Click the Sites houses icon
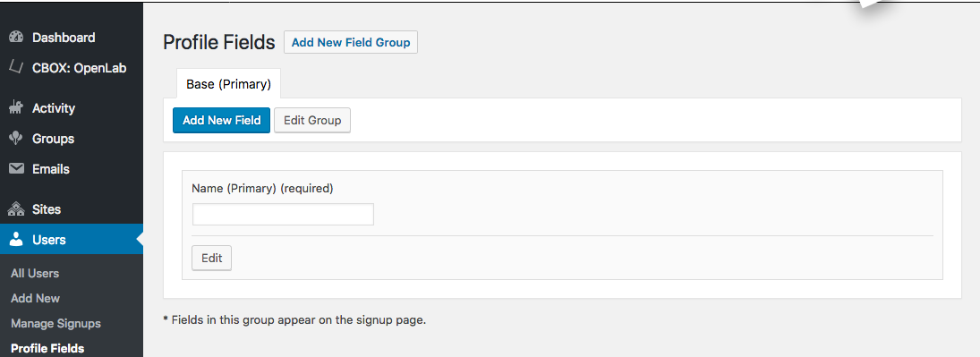 click(x=16, y=209)
